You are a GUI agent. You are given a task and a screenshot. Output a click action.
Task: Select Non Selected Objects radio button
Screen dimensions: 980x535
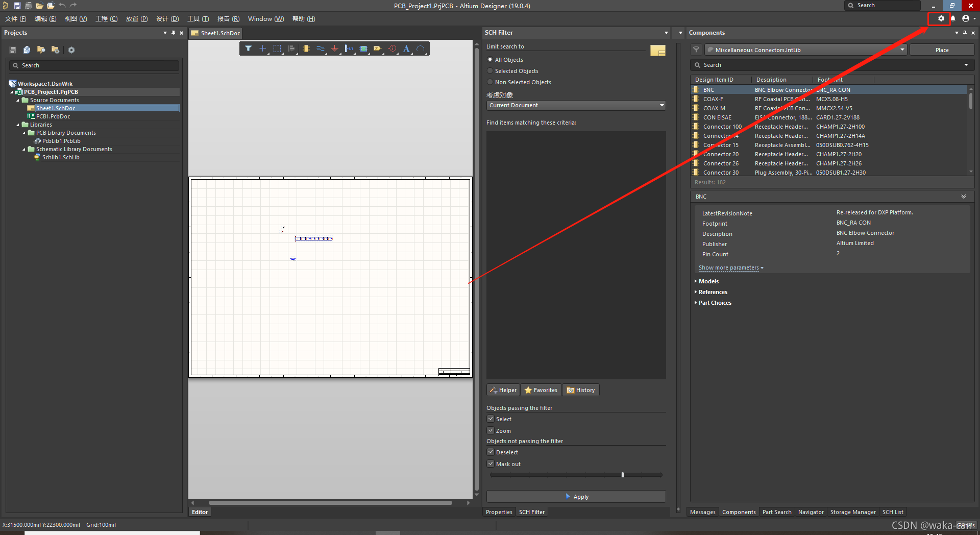tap(490, 82)
